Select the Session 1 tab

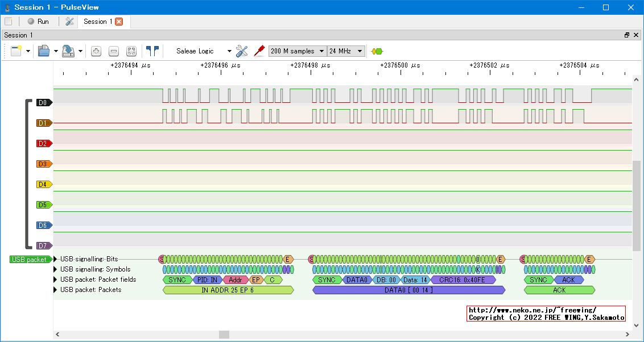(x=97, y=22)
